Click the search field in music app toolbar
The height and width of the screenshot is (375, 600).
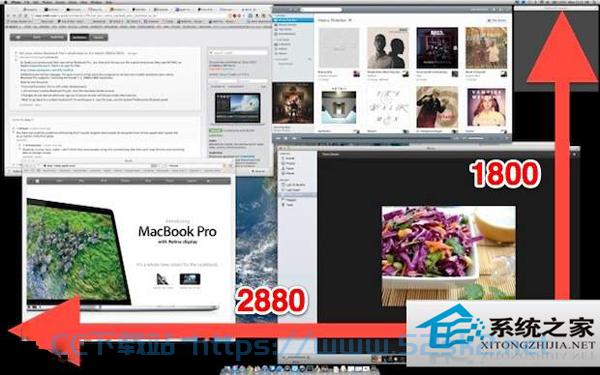pyautogui.click(x=321, y=10)
